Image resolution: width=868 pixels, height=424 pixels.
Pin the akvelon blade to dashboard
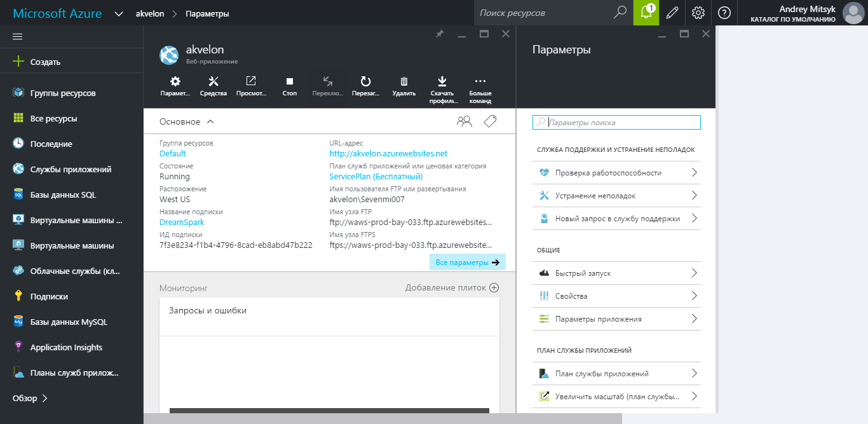pyautogui.click(x=439, y=34)
